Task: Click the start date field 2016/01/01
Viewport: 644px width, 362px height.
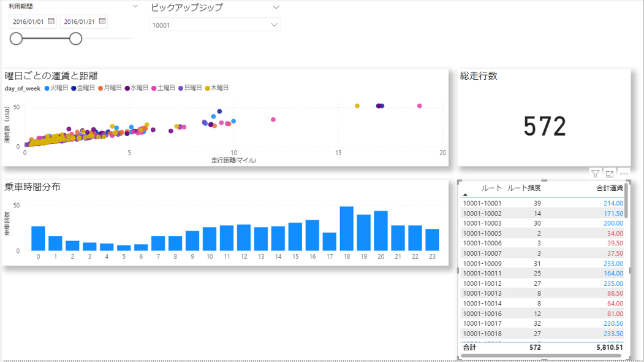Action: (x=28, y=21)
